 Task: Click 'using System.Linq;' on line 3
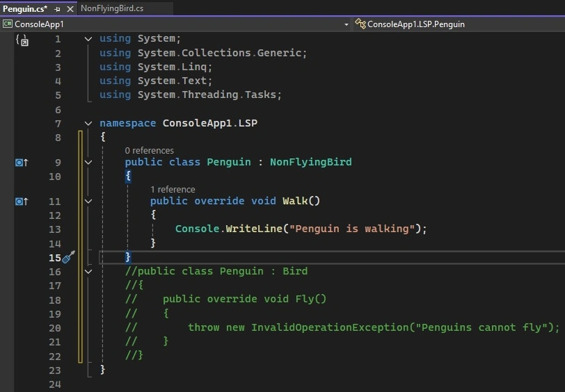coord(156,67)
